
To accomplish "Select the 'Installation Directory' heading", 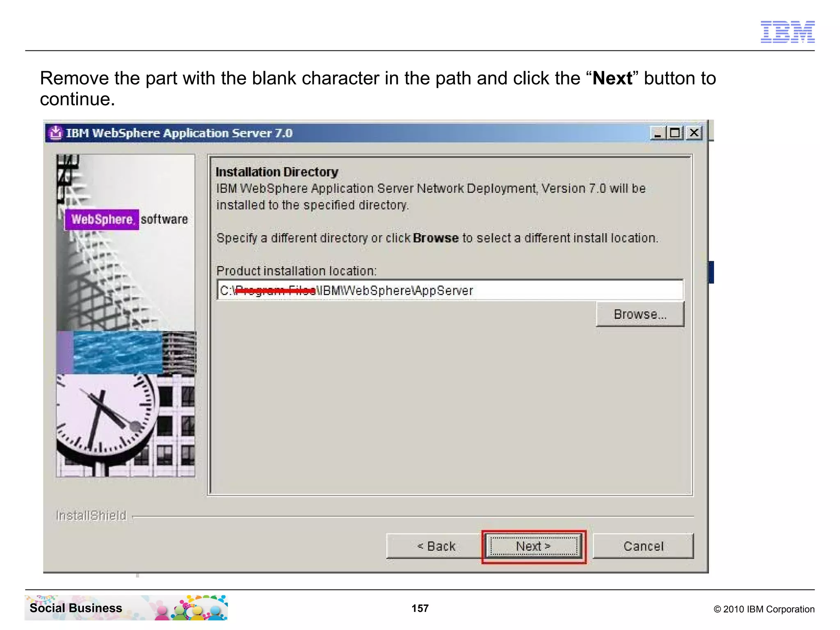I will click(x=277, y=172).
